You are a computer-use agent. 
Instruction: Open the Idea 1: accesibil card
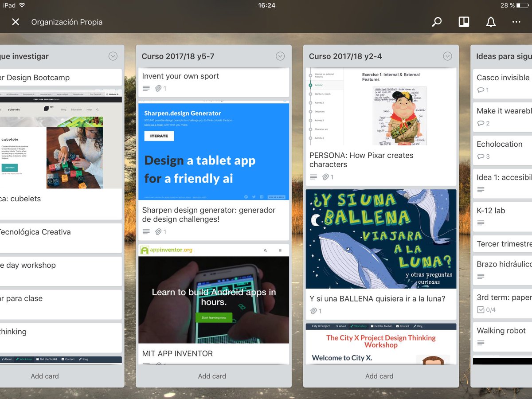click(x=502, y=183)
